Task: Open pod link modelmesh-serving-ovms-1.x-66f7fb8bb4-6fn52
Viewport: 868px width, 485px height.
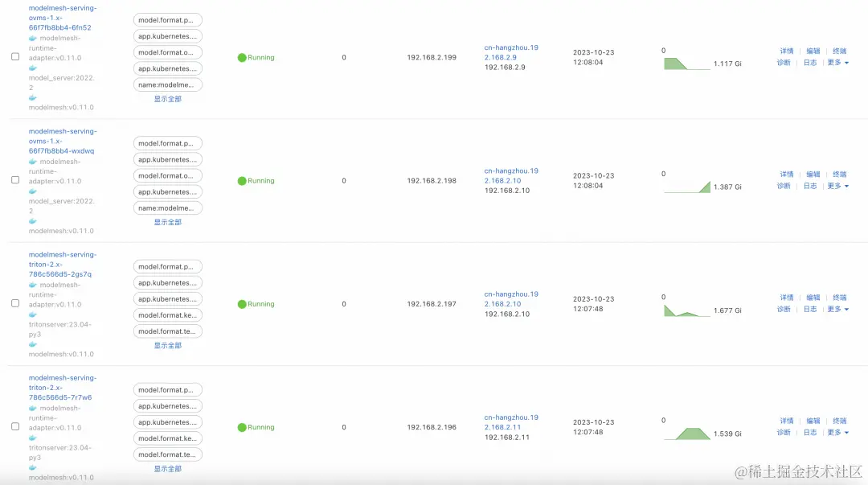Action: [x=63, y=18]
